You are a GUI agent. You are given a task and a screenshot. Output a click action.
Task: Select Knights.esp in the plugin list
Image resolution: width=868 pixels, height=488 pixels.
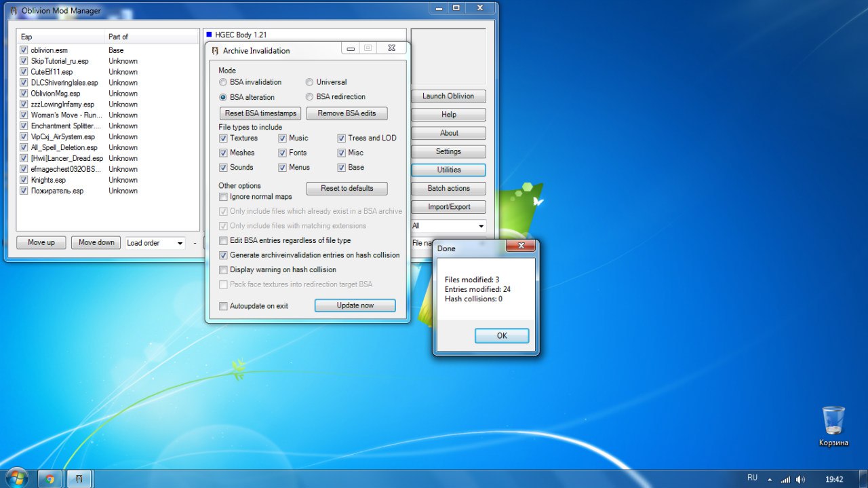[x=48, y=180]
